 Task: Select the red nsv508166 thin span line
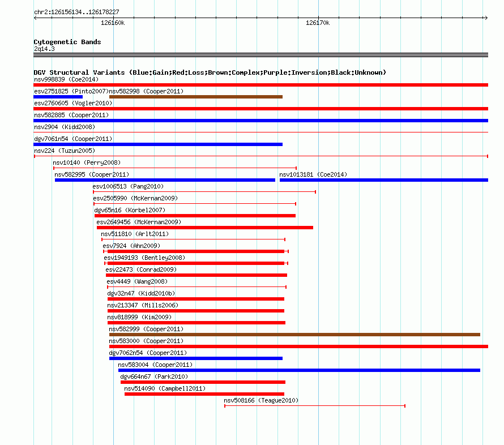[x=315, y=406]
